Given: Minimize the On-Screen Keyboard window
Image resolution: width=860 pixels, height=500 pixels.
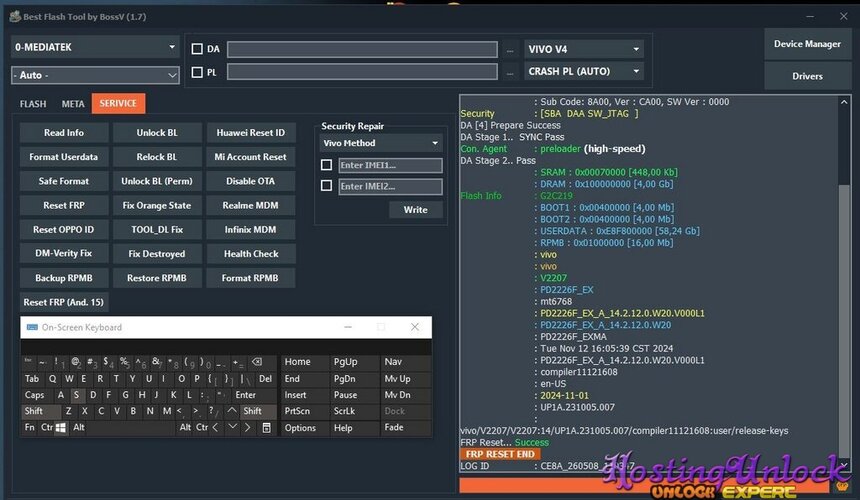Looking at the screenshot, I should (x=348, y=327).
